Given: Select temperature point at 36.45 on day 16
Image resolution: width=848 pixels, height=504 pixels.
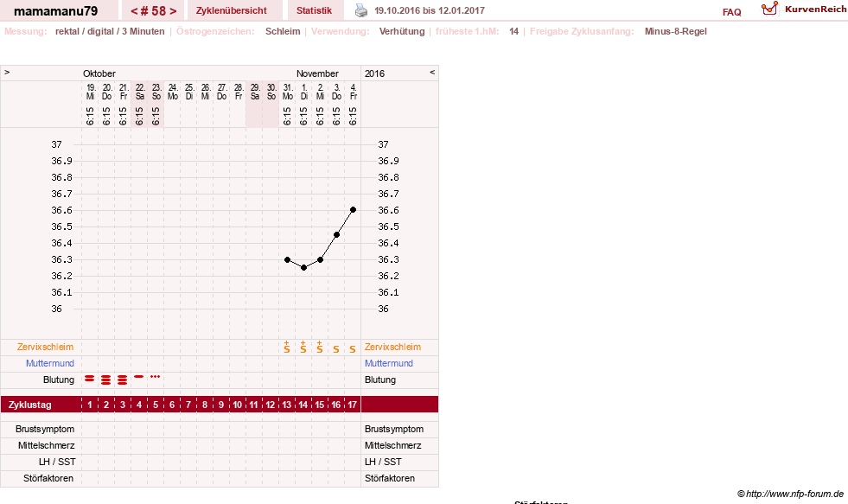Looking at the screenshot, I should click(x=336, y=234).
